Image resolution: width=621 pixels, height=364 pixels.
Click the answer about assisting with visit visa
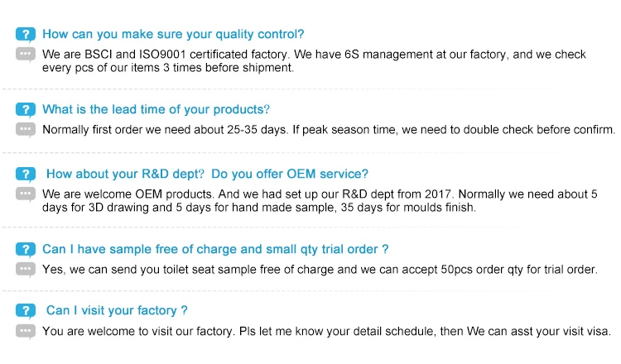[326, 331]
